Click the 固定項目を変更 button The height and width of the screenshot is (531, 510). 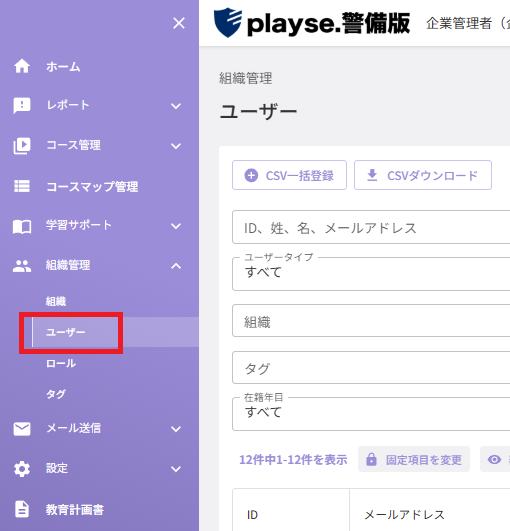point(414,459)
